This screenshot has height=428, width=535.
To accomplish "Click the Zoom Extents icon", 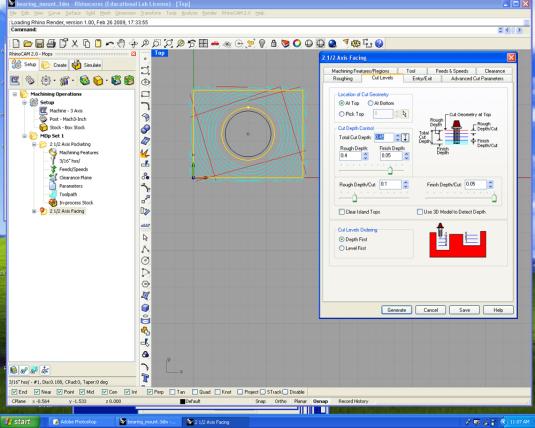I will [168, 43].
